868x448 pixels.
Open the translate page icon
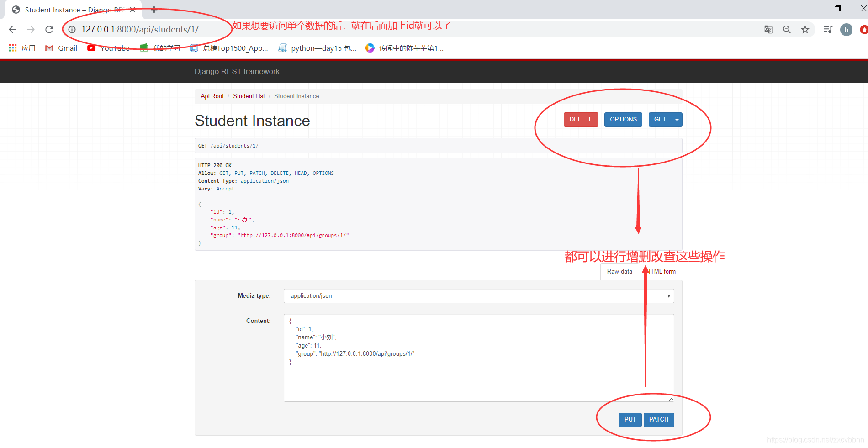[768, 30]
